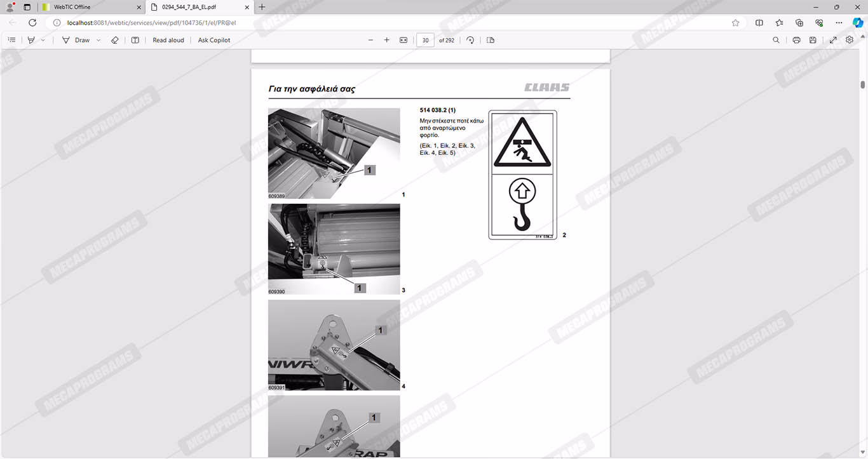Open the PDF table of contents

11,40
